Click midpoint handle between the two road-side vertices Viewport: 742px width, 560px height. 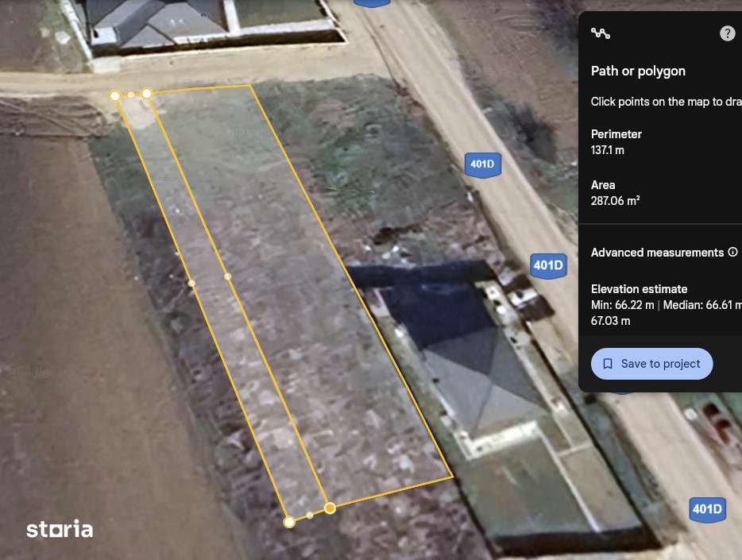tap(130, 95)
